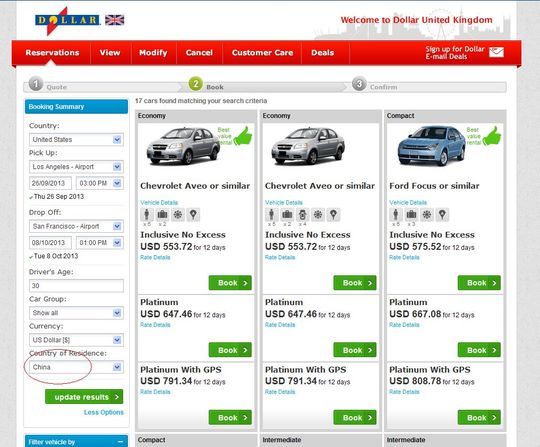Click Less Options link
The image size is (540, 447).
pyautogui.click(x=104, y=412)
